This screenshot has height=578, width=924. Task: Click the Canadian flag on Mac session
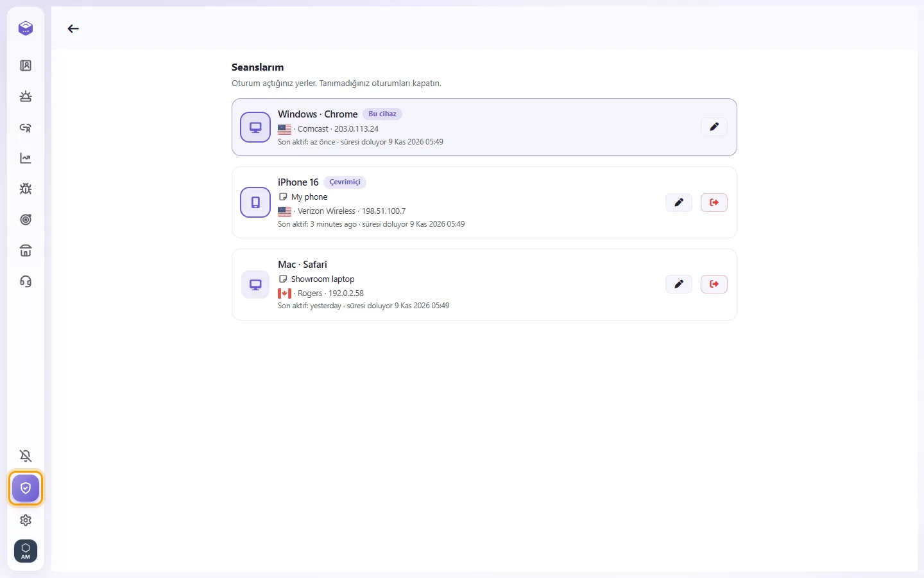tap(285, 293)
